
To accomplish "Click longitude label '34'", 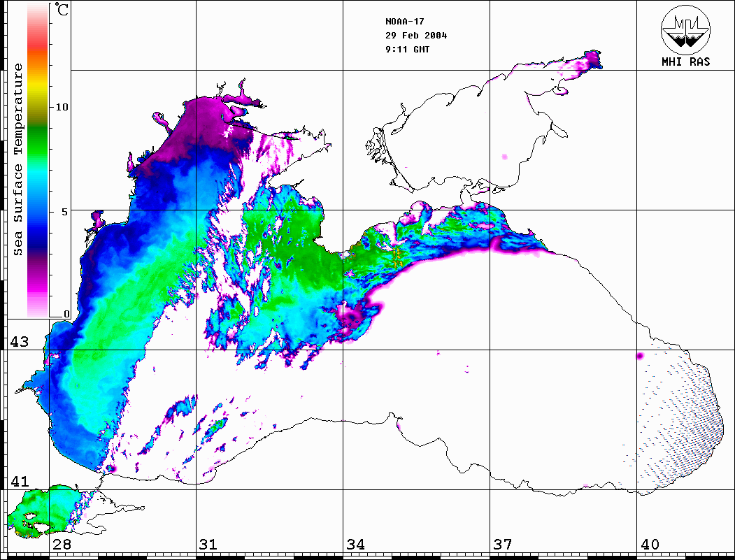I will 355,544.
